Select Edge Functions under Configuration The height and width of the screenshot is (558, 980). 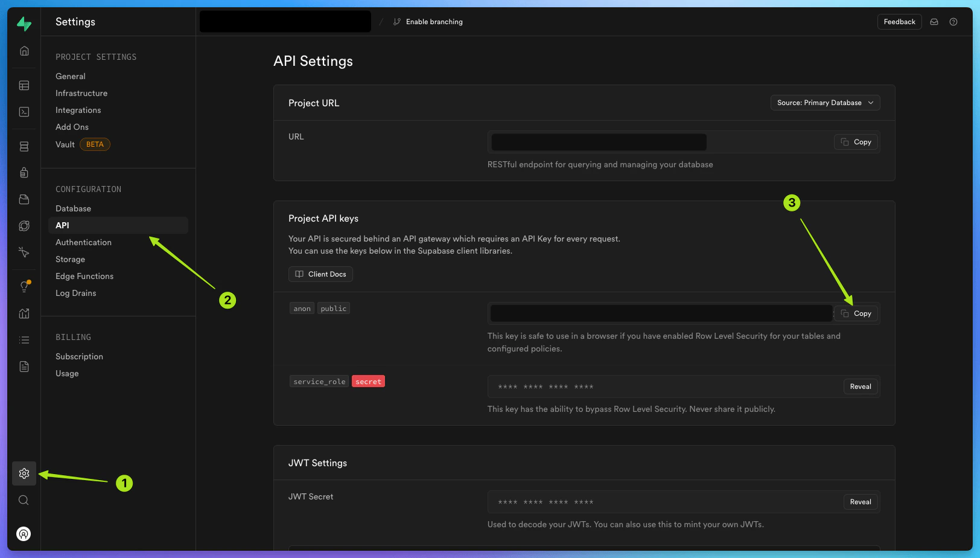[84, 276]
